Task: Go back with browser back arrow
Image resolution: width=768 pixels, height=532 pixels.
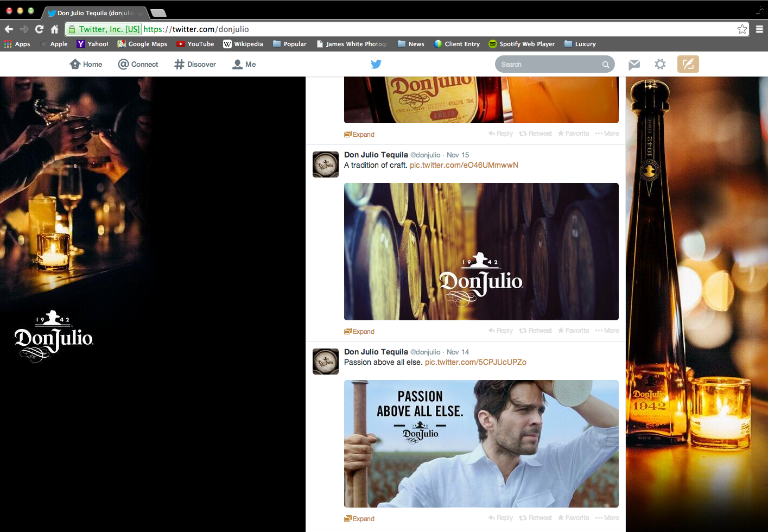Action: pyautogui.click(x=9, y=29)
